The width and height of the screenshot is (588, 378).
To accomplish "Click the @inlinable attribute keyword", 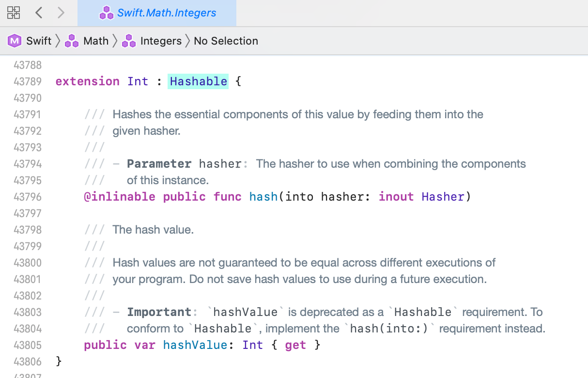I will (x=120, y=197).
